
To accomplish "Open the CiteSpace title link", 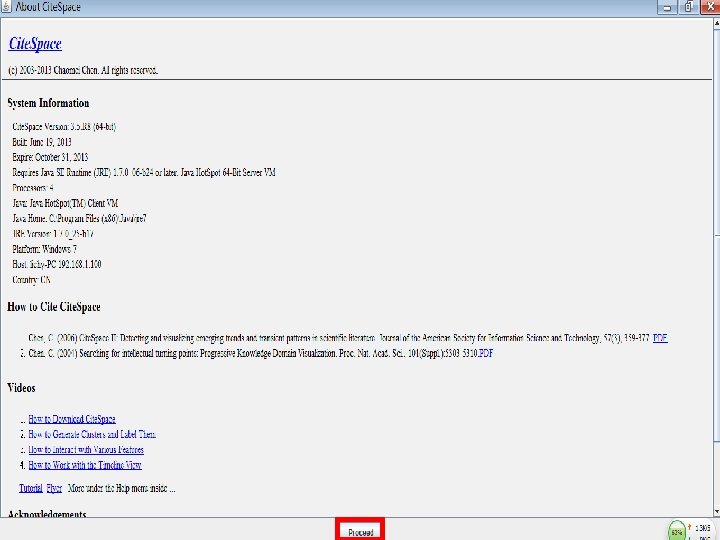I will coord(35,44).
